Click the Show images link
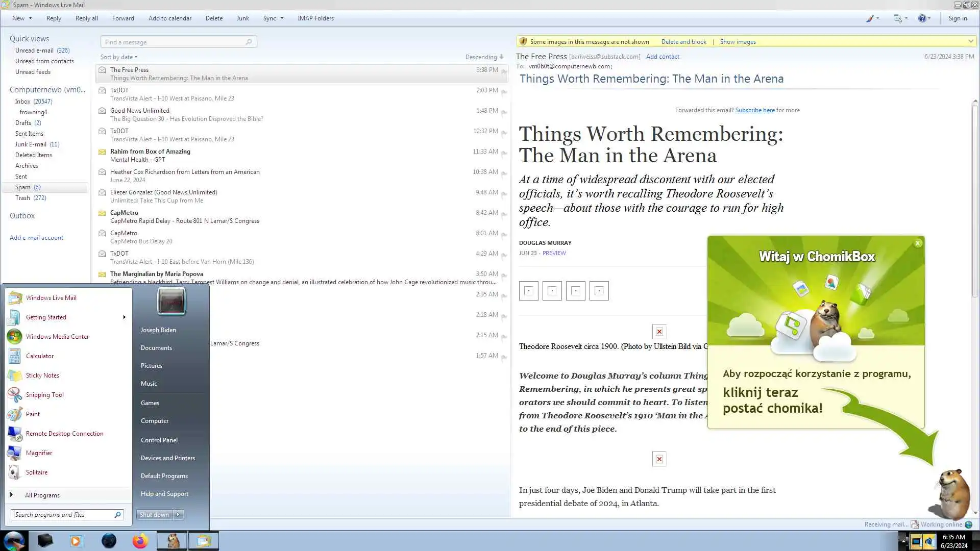The width and height of the screenshot is (980, 551). (x=738, y=42)
